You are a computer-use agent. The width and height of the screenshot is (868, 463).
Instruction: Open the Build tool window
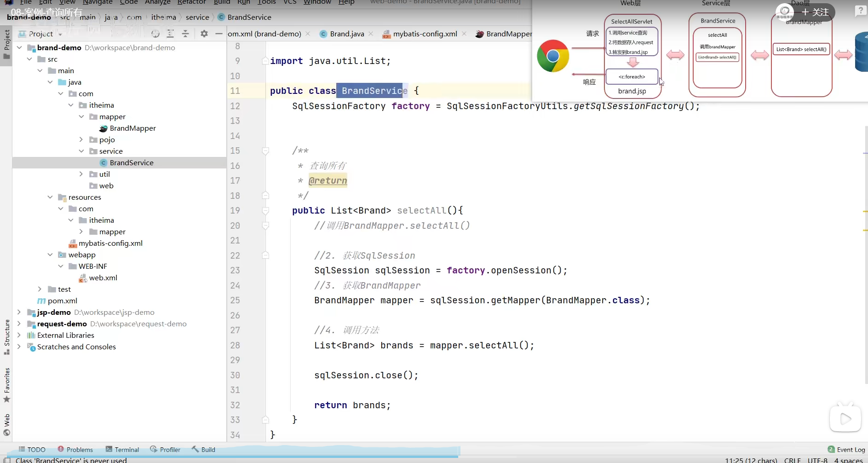204,450
